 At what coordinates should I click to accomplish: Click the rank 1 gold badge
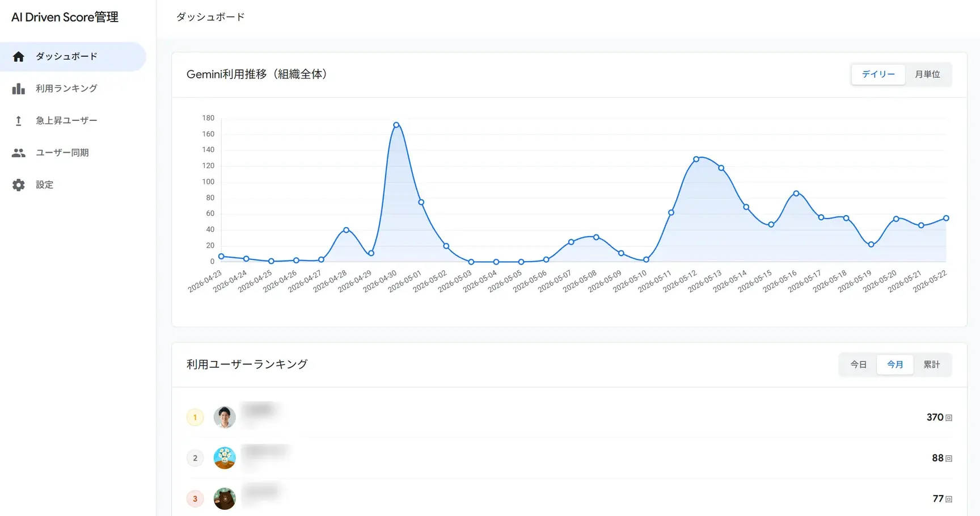[195, 417]
